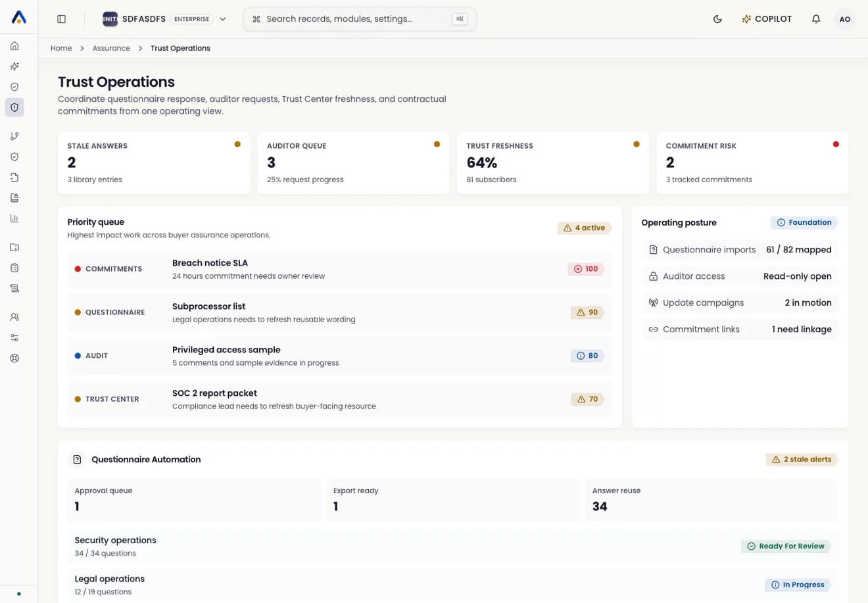This screenshot has width=868, height=603.
Task: Open the AO user avatar menu
Action: [845, 19]
